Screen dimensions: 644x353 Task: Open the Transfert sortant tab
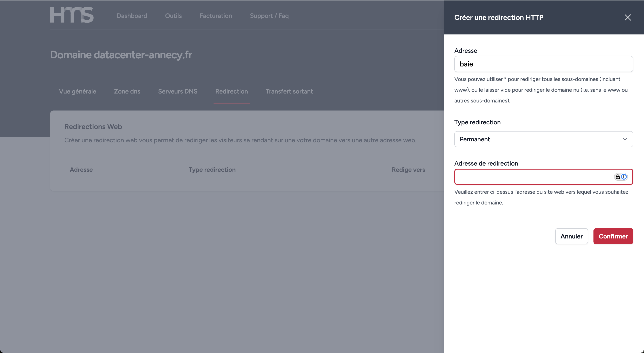(289, 91)
